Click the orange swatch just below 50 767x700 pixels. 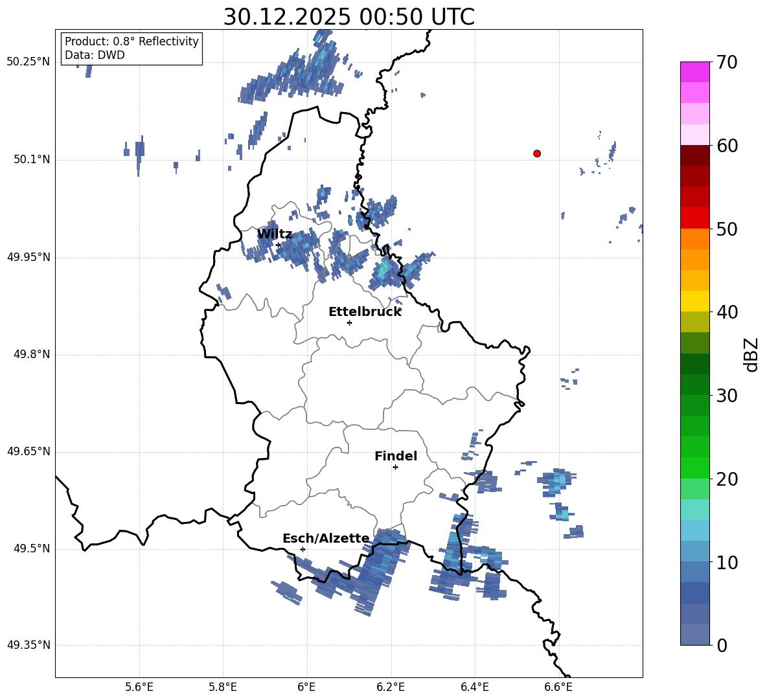[695, 239]
